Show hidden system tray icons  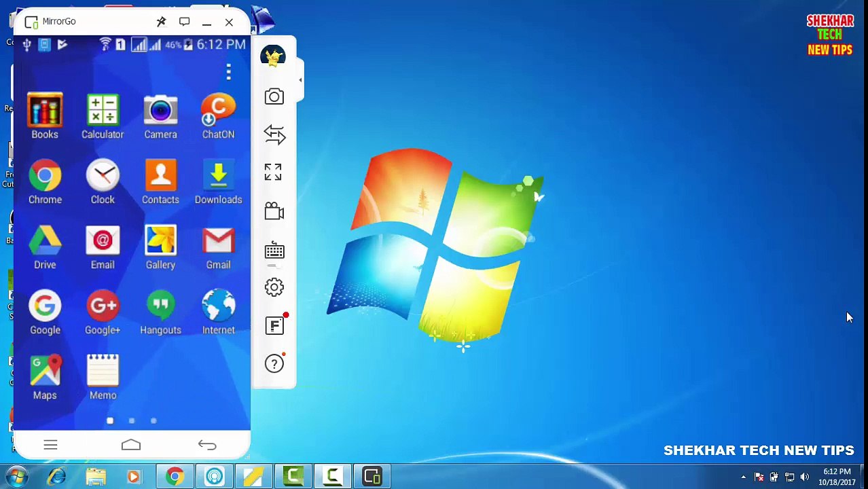point(744,477)
